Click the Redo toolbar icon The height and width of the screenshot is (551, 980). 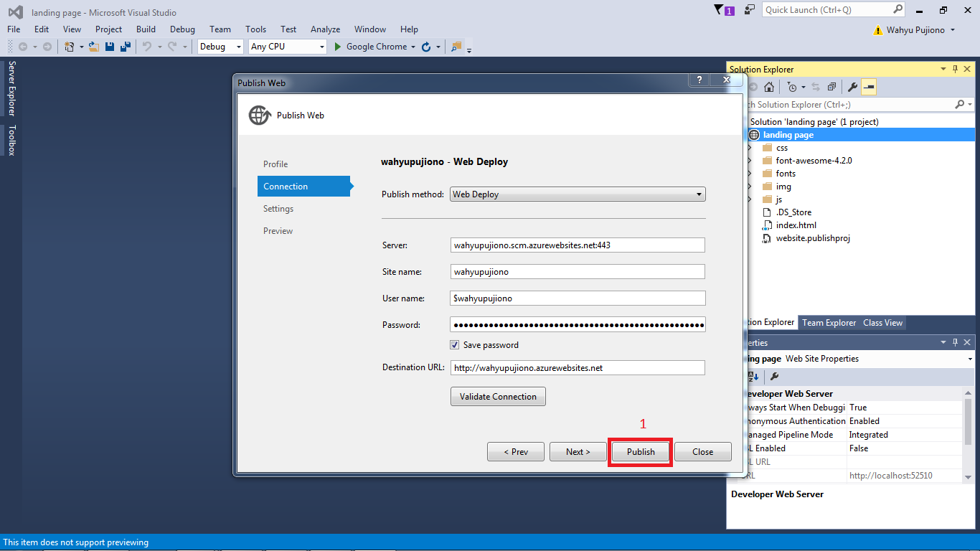pos(172,47)
